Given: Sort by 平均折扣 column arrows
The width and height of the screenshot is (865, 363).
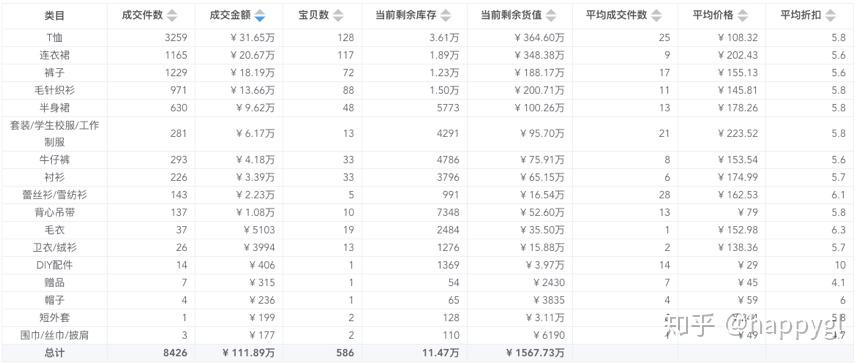Looking at the screenshot, I should [830, 15].
